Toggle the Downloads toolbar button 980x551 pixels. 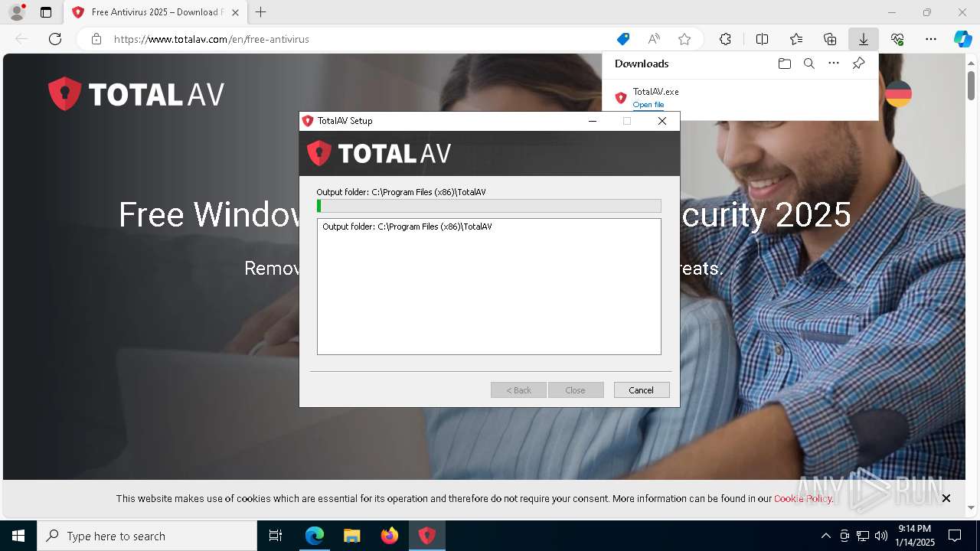[864, 39]
